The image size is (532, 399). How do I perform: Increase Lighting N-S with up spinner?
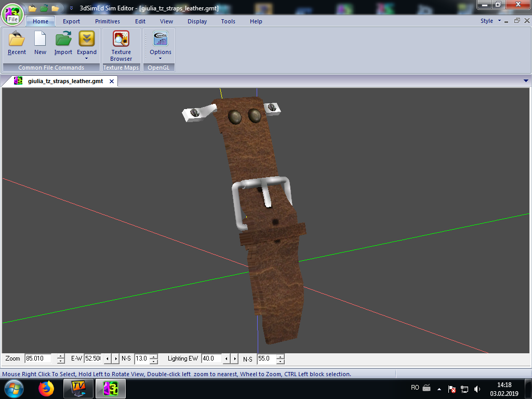(x=280, y=356)
